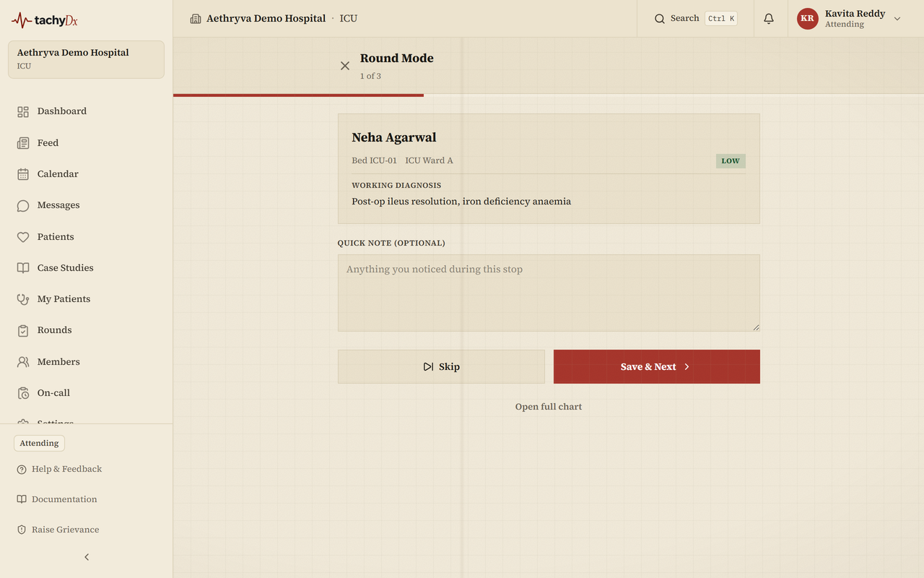Click the Raise Grievance shield icon
Screen dimensions: 924x578
pyautogui.click(x=22, y=530)
